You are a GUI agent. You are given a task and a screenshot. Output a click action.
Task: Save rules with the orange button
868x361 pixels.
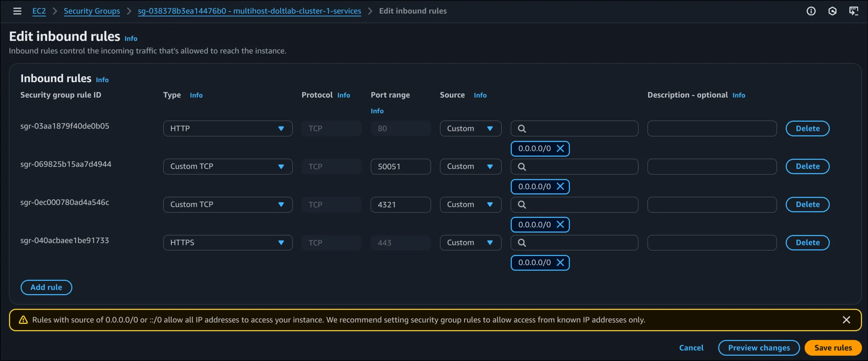tap(833, 348)
